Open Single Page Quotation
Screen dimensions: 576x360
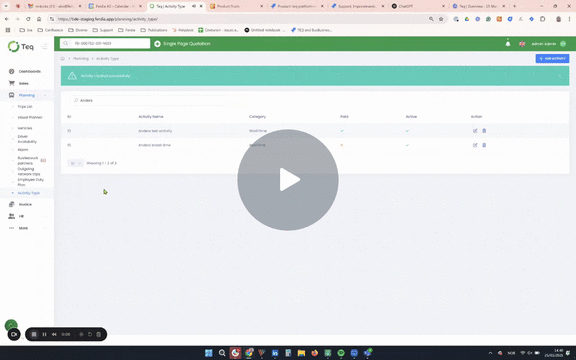click(x=182, y=44)
